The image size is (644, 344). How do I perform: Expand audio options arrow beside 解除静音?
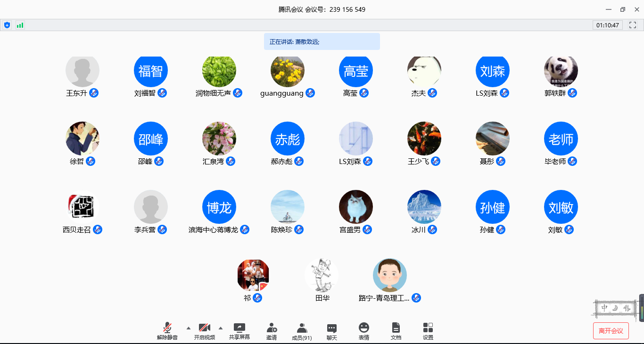189,328
